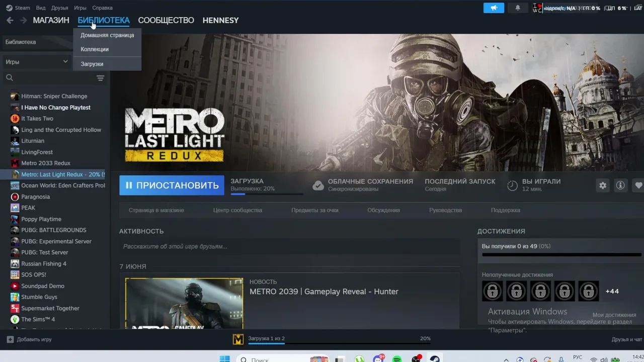Image resolution: width=644 pixels, height=362 pixels.
Task: Open Страница в магазине link
Action: 156,210
